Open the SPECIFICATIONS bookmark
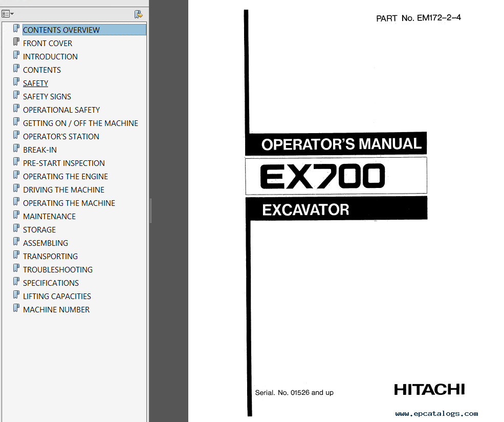This screenshot has width=504, height=422. [51, 283]
